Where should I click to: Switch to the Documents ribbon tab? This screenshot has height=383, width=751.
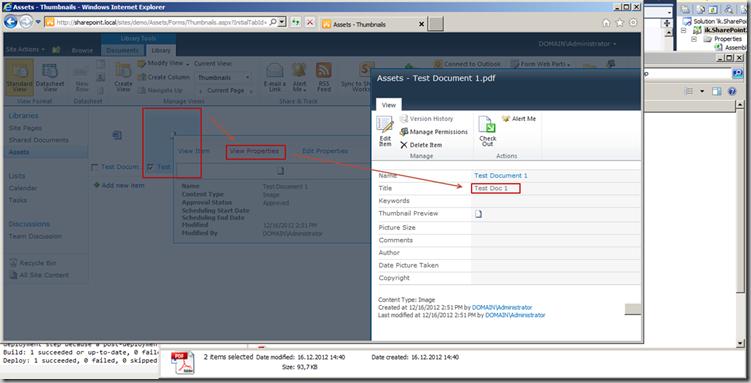(122, 50)
